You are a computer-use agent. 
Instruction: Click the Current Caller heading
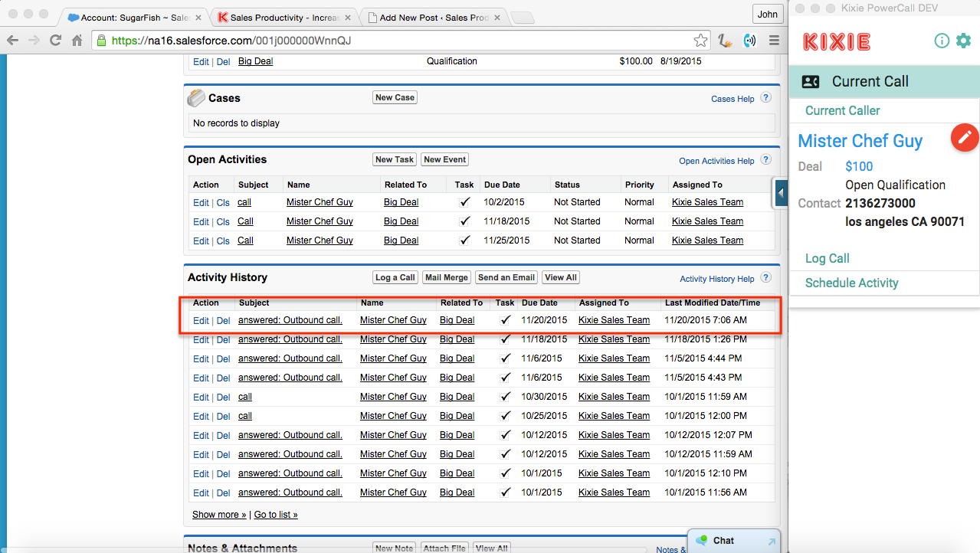[x=842, y=110]
